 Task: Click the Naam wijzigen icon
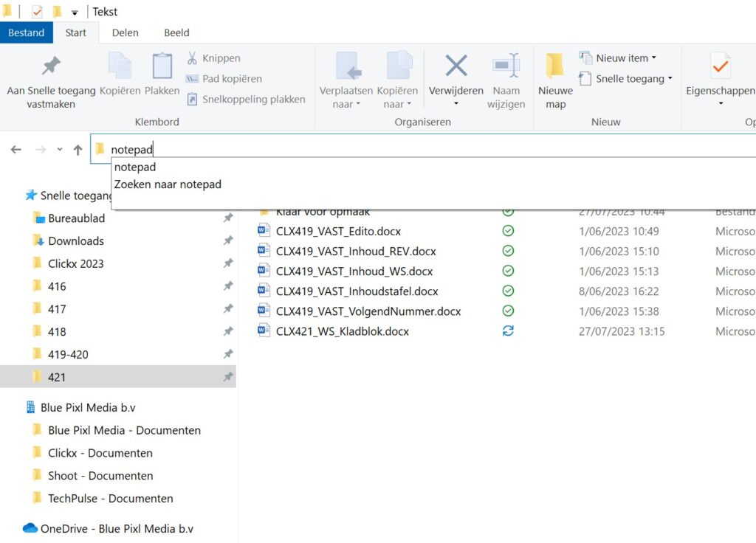[506, 66]
